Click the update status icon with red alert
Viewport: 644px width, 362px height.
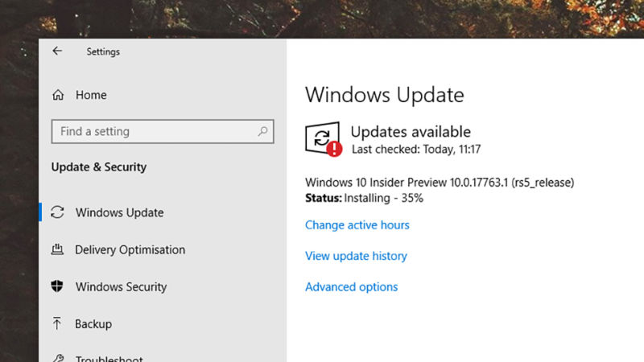click(x=323, y=139)
